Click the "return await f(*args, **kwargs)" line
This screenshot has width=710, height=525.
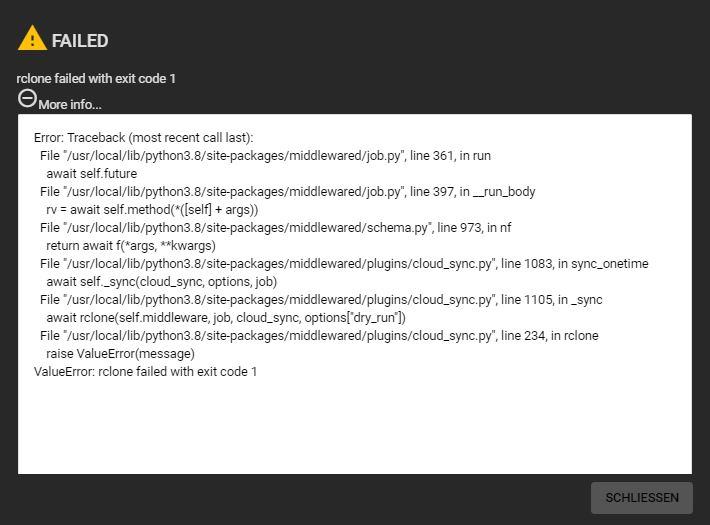(131, 246)
